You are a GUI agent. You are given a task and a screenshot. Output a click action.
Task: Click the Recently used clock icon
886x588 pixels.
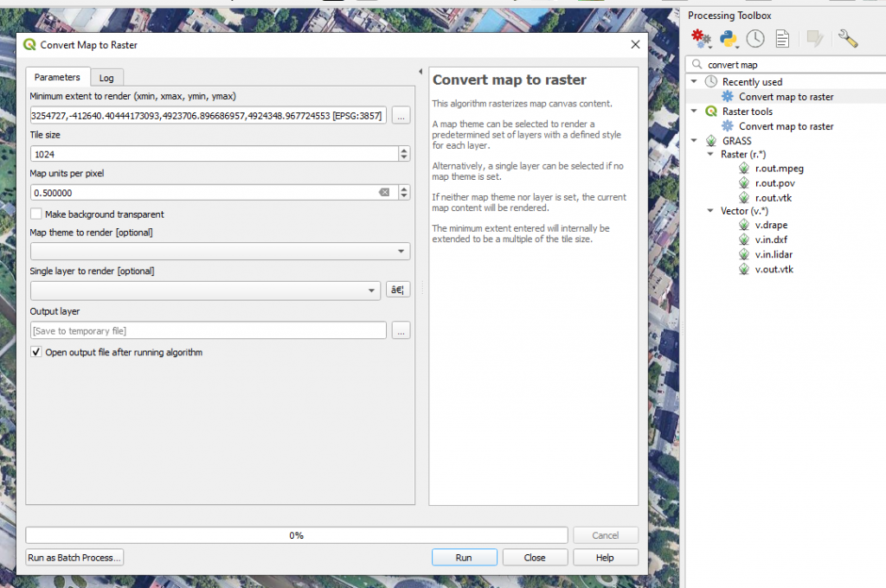coord(711,82)
